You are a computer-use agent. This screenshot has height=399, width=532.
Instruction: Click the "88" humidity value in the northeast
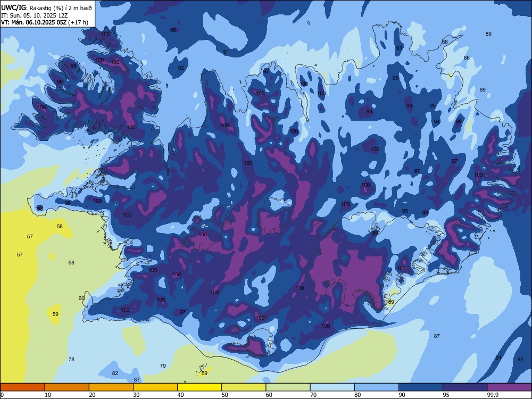tap(445, 41)
